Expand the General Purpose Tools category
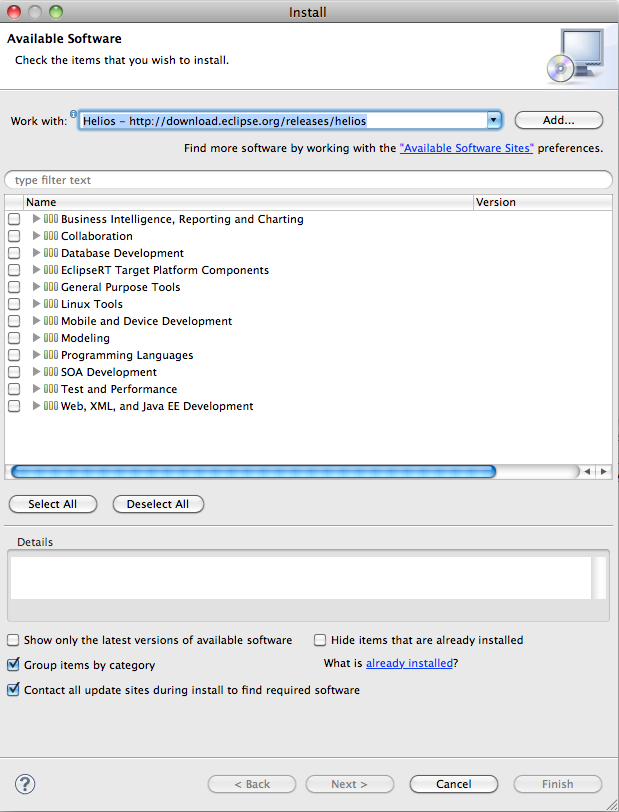The height and width of the screenshot is (812, 619). coord(36,286)
